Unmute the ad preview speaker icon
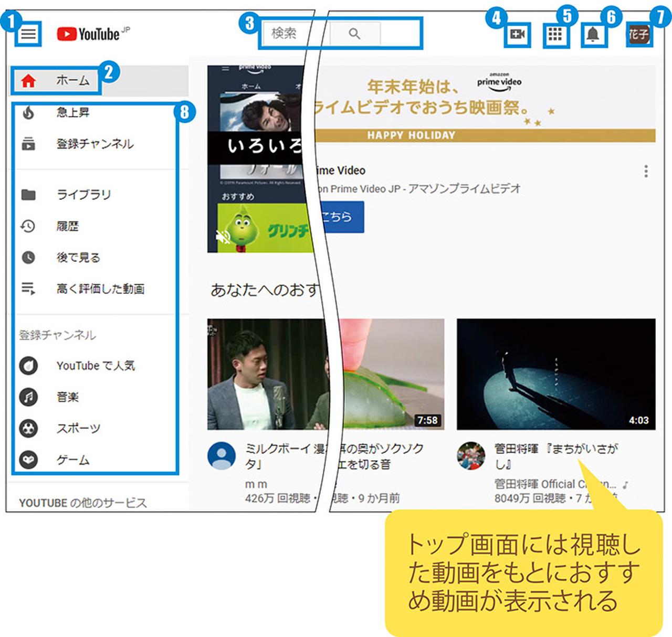 [x=224, y=237]
